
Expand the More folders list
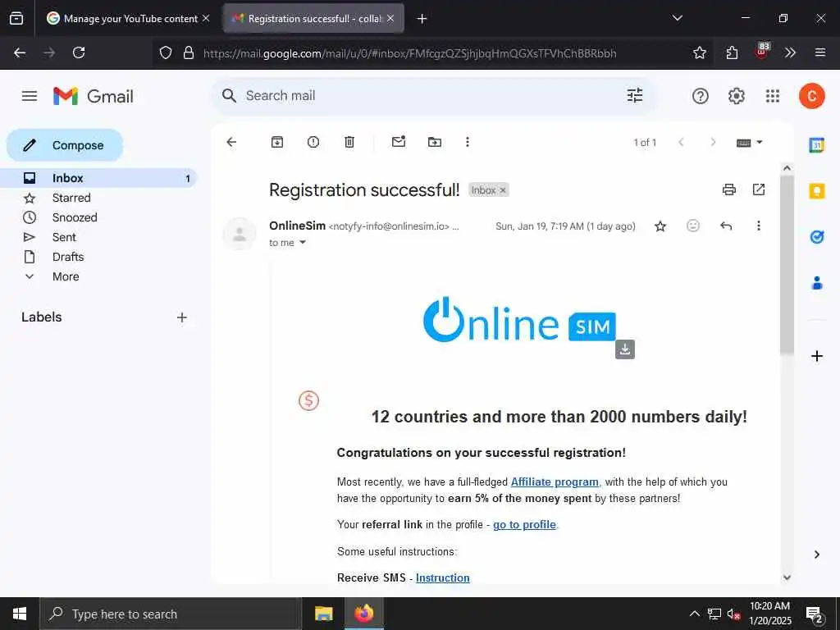[x=66, y=277]
